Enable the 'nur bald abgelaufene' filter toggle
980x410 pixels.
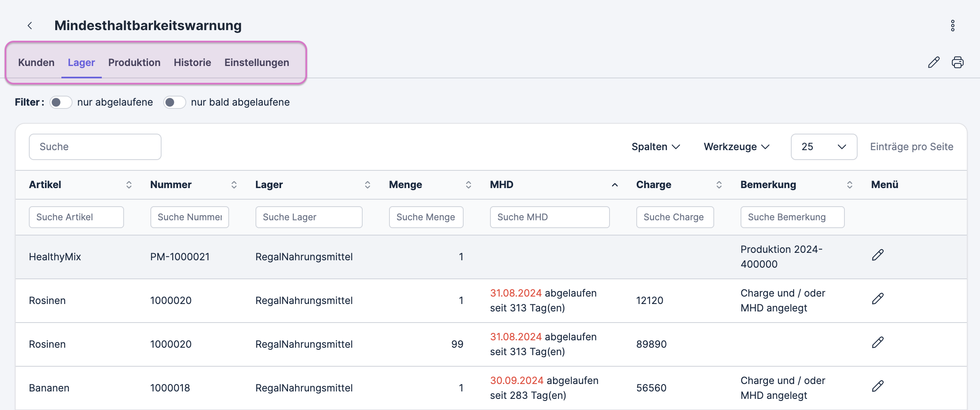(175, 102)
